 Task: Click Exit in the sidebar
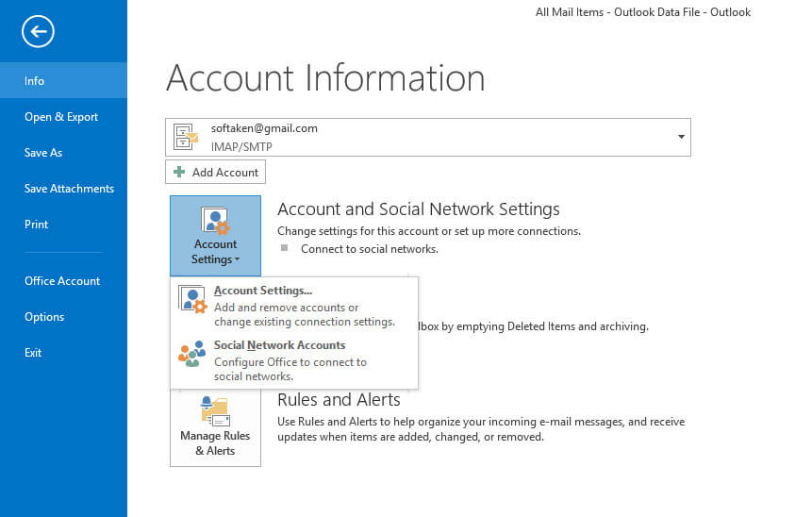[33, 352]
